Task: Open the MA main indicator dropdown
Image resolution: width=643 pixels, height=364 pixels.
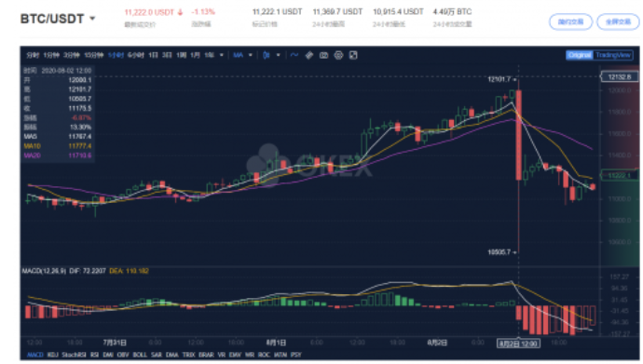Action: coord(242,55)
